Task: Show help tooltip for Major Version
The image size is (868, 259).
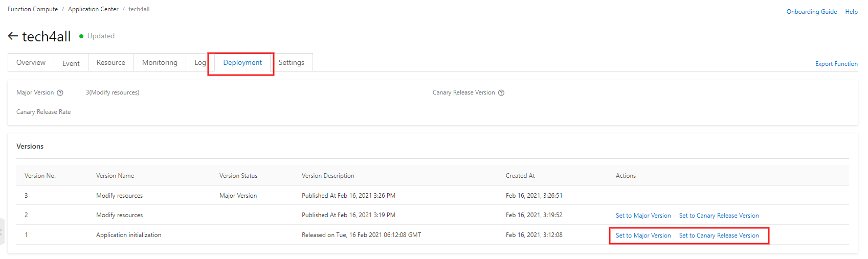Action: (x=60, y=92)
